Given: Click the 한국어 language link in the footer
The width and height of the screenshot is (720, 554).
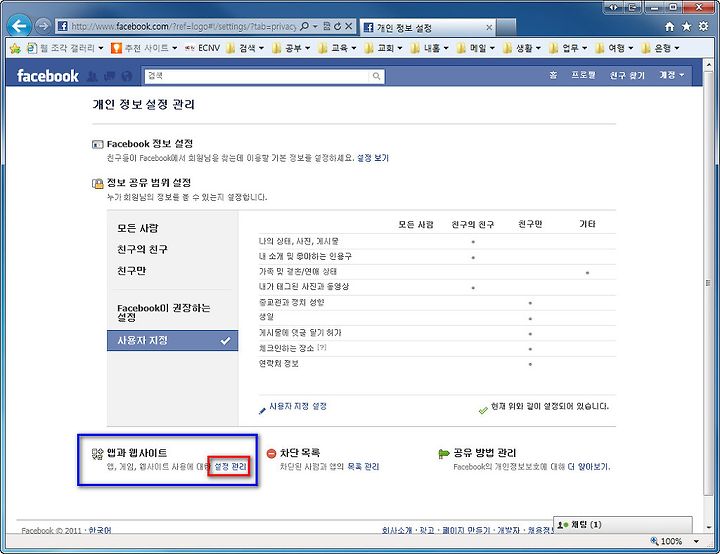Looking at the screenshot, I should (100, 530).
